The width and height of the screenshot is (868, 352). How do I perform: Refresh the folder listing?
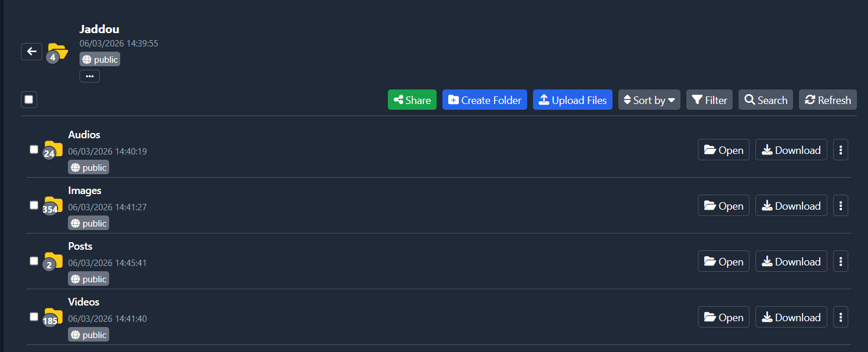tap(827, 100)
